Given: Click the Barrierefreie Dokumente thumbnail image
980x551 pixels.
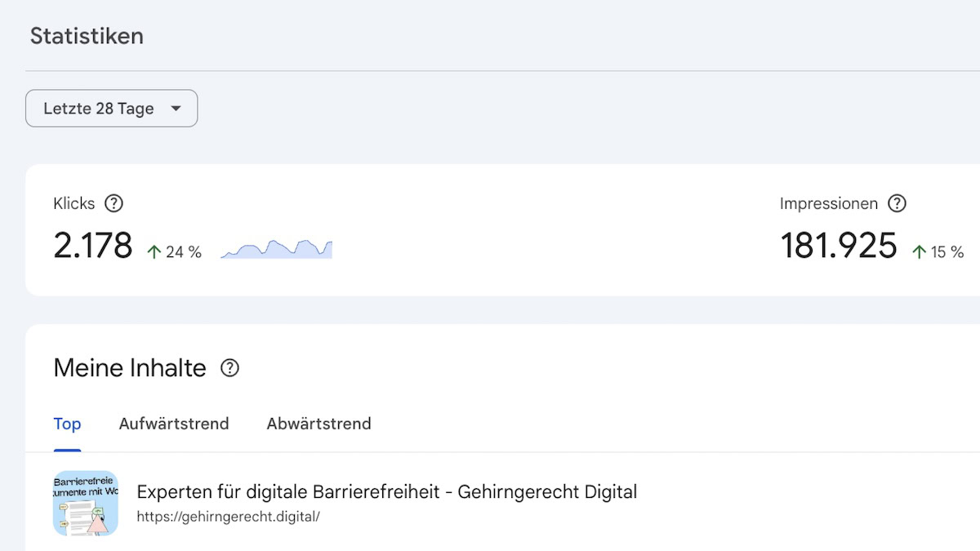Looking at the screenshot, I should (x=86, y=504).
